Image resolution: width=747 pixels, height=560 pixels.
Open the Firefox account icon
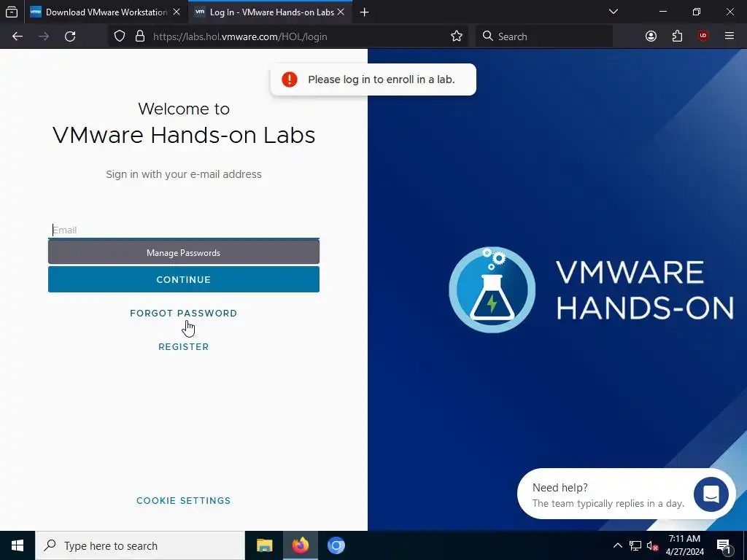(x=651, y=36)
